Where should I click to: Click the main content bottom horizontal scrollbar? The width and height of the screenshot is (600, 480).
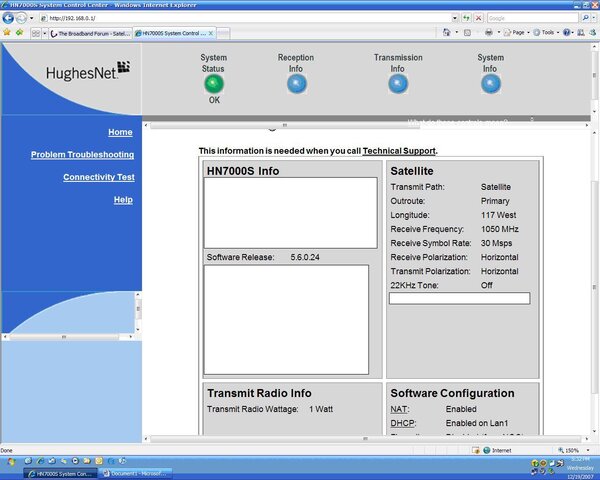tap(365, 439)
